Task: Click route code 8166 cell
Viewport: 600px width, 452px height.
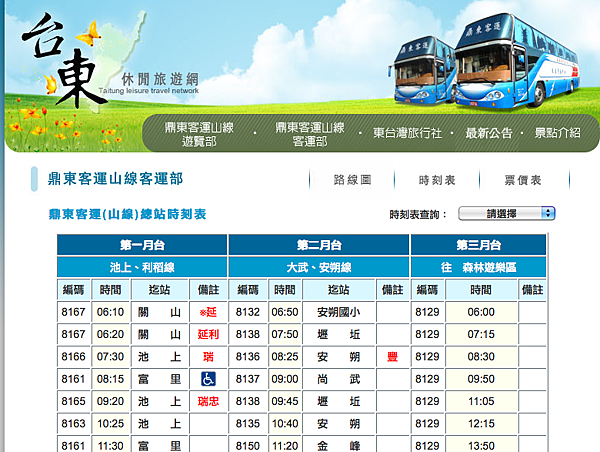Action: [73, 357]
